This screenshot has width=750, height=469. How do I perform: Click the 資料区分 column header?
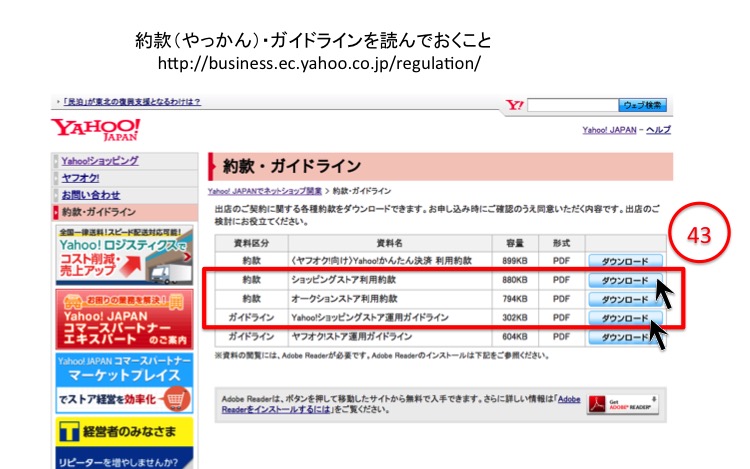click(x=251, y=243)
